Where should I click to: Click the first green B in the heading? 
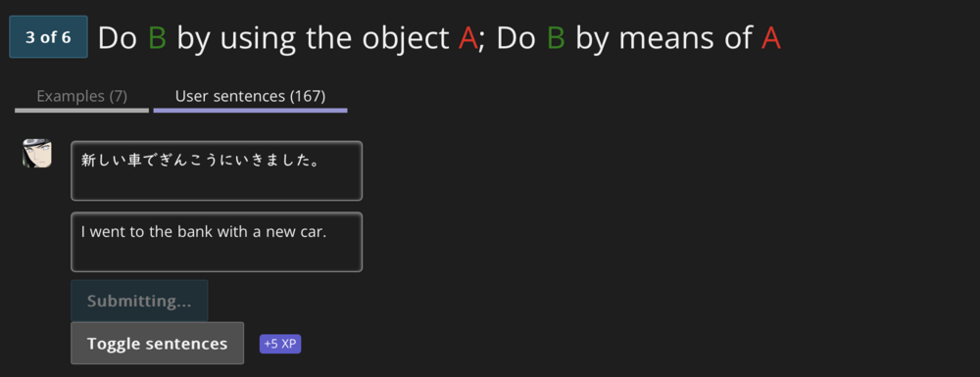click(x=158, y=38)
